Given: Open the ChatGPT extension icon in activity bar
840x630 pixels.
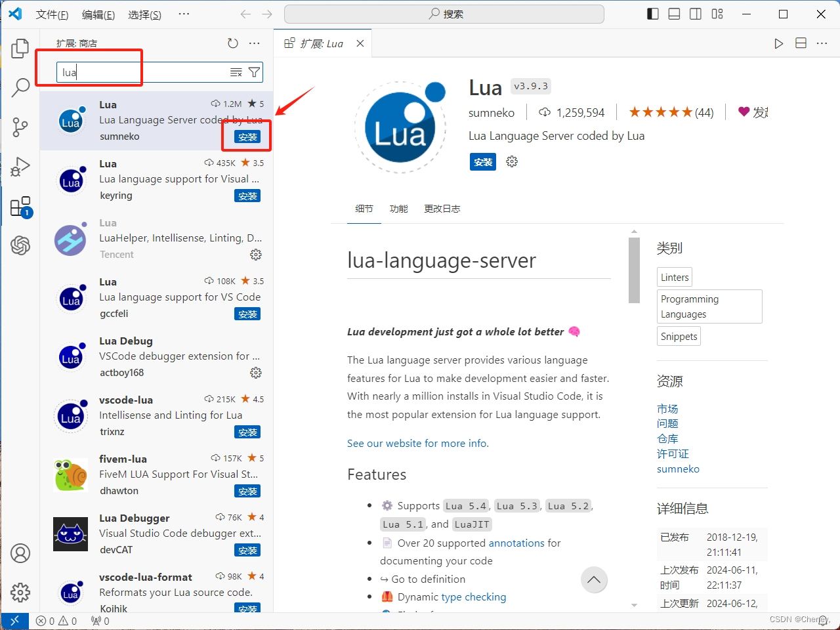Looking at the screenshot, I should pos(20,245).
